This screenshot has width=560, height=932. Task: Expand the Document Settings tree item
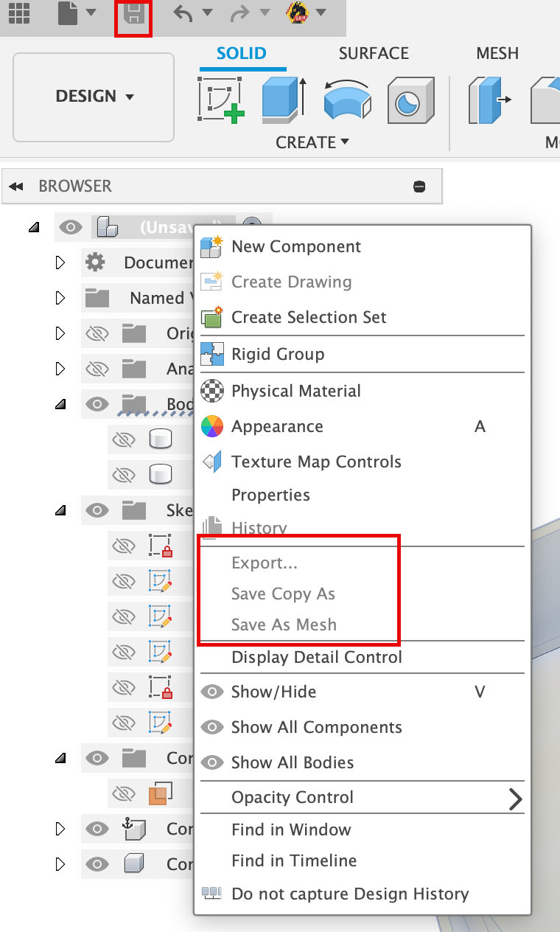click(x=60, y=262)
